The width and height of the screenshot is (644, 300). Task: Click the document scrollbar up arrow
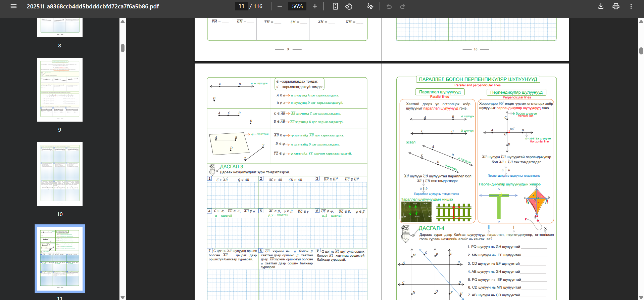point(641,22)
